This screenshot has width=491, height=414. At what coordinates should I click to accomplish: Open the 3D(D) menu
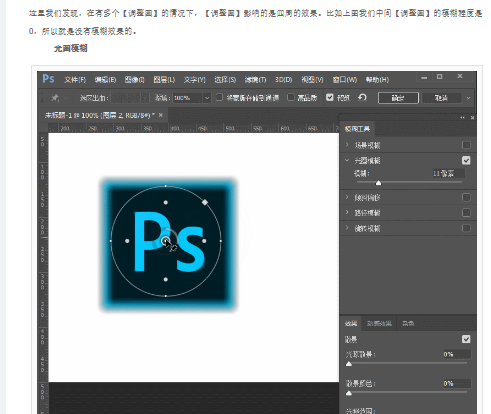click(x=284, y=80)
